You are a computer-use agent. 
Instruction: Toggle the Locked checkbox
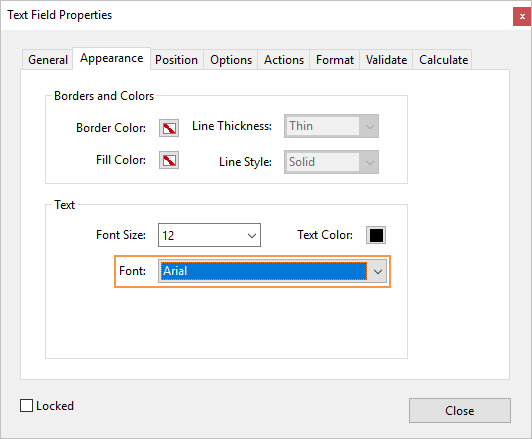pos(26,406)
